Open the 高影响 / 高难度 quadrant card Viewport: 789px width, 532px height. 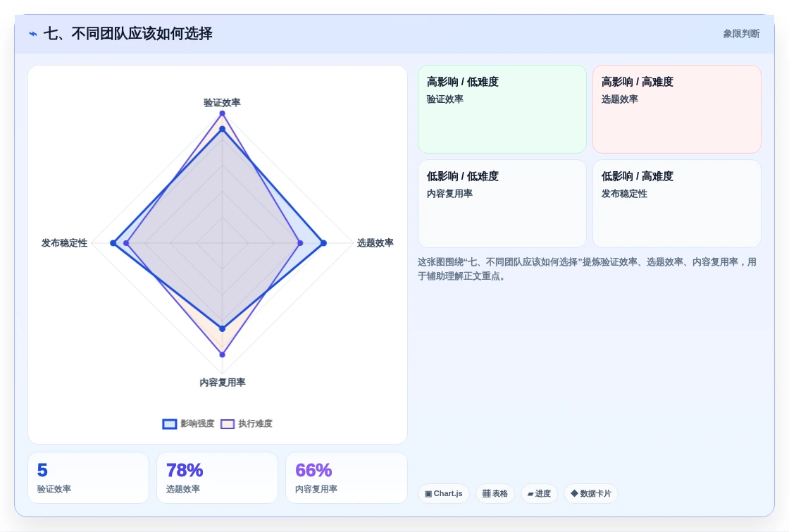677,109
